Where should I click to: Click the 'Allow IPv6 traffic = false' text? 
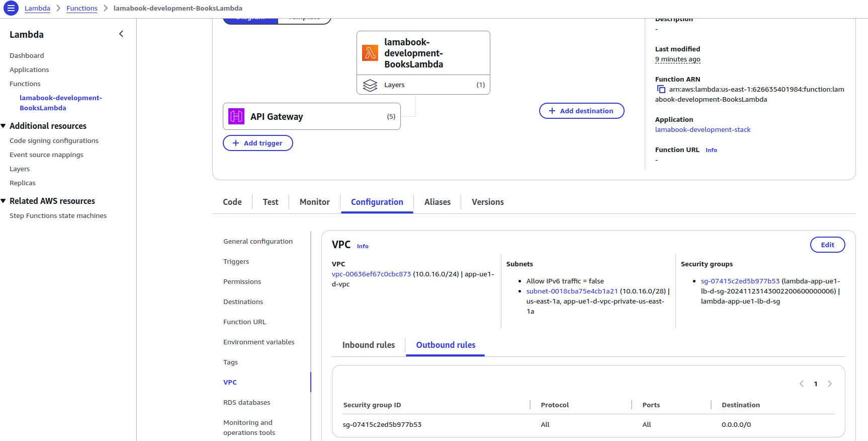click(x=565, y=281)
